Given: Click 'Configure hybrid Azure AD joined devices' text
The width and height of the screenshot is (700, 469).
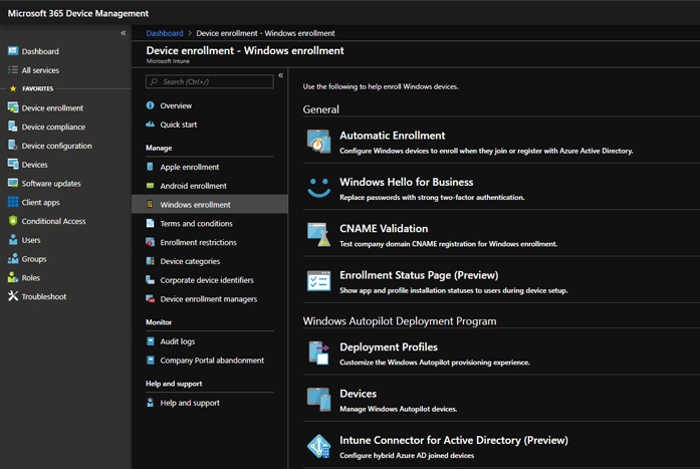Looking at the screenshot, I should 407,456.
